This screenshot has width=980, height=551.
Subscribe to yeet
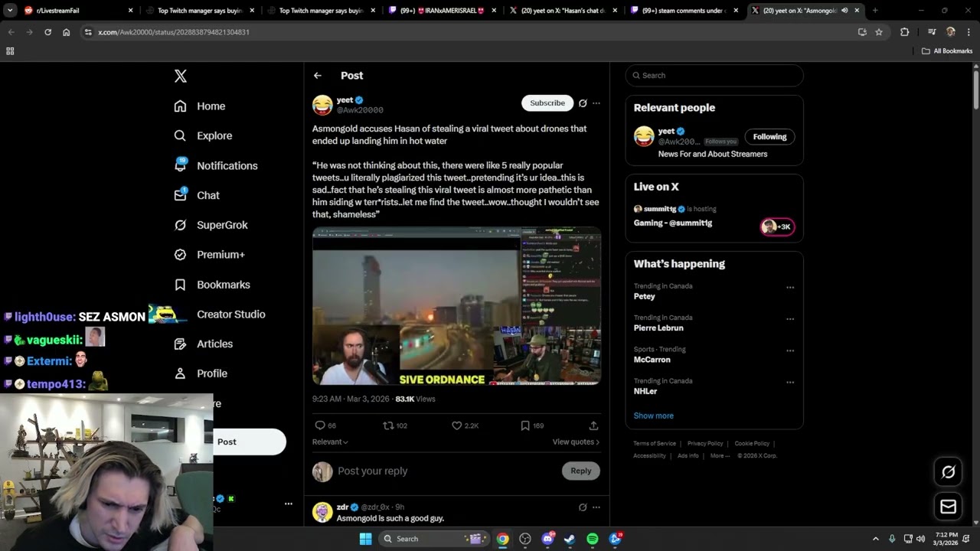tap(547, 103)
